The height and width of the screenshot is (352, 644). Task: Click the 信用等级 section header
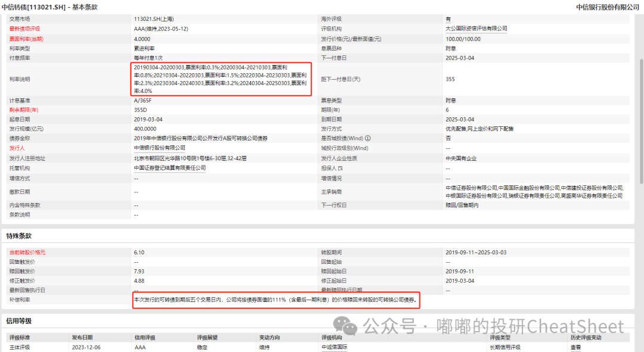(19, 321)
